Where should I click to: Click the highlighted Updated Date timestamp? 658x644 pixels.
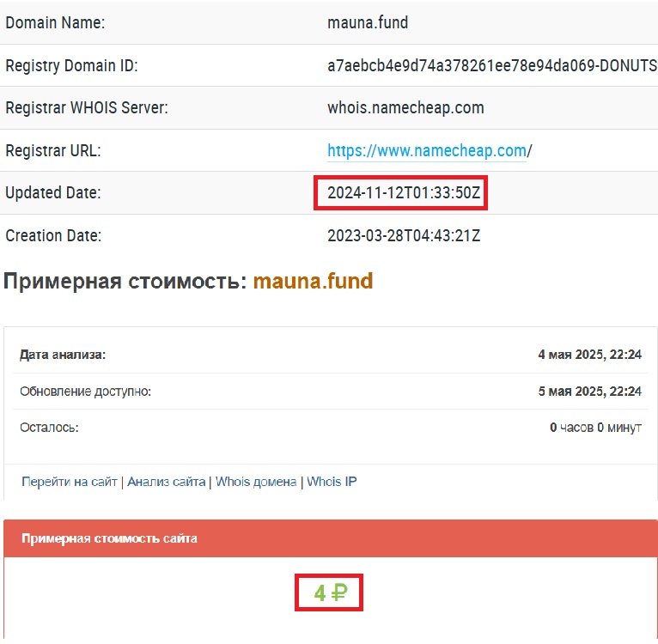pyautogui.click(x=401, y=193)
